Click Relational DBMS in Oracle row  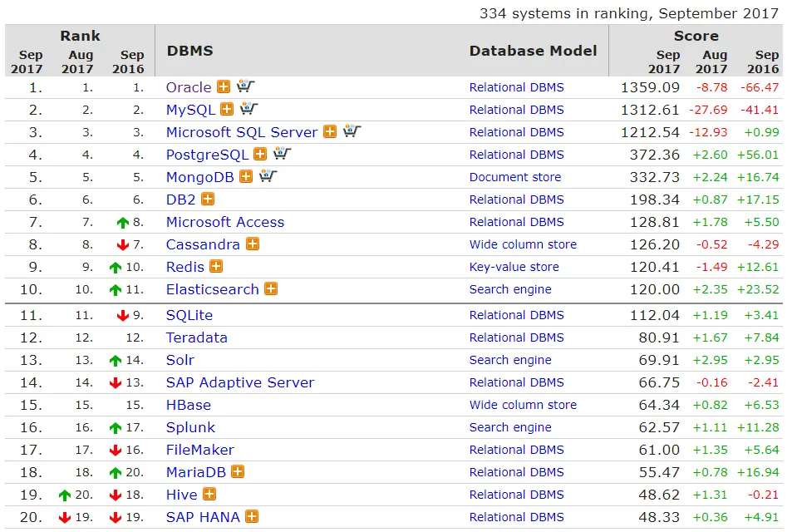pos(517,87)
